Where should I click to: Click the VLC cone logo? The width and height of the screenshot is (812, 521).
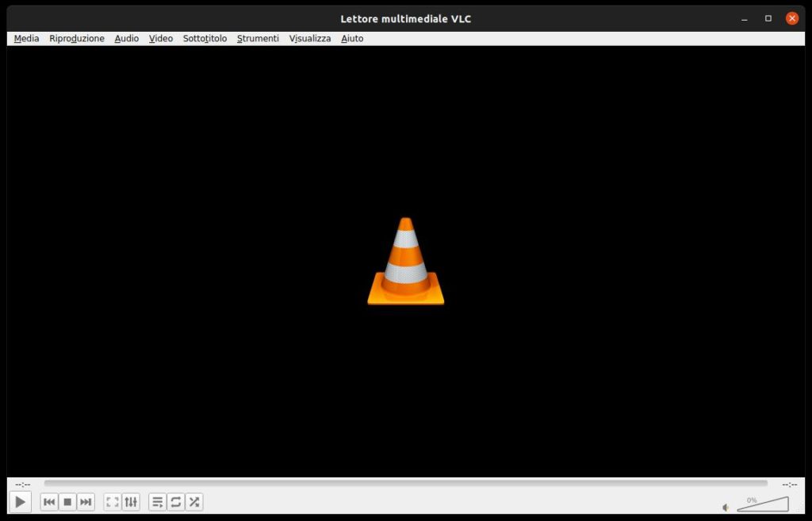(405, 261)
